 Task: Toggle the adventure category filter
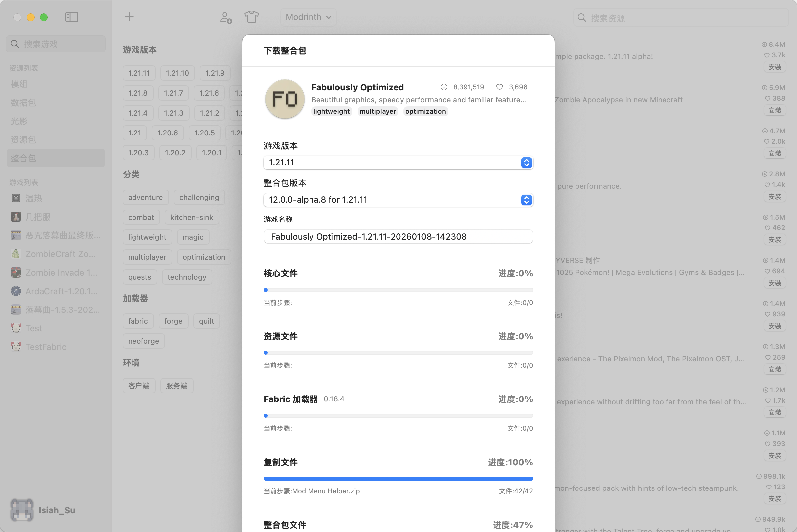(145, 197)
